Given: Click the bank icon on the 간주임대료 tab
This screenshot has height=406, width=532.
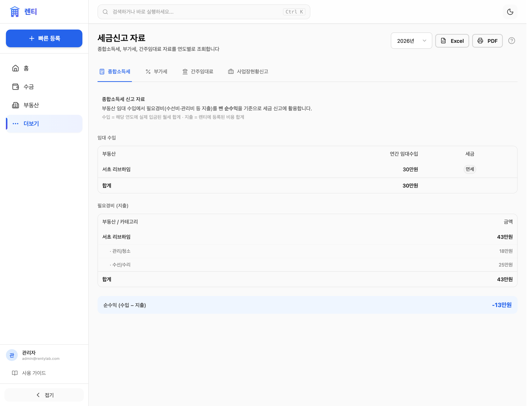Looking at the screenshot, I should coord(185,72).
